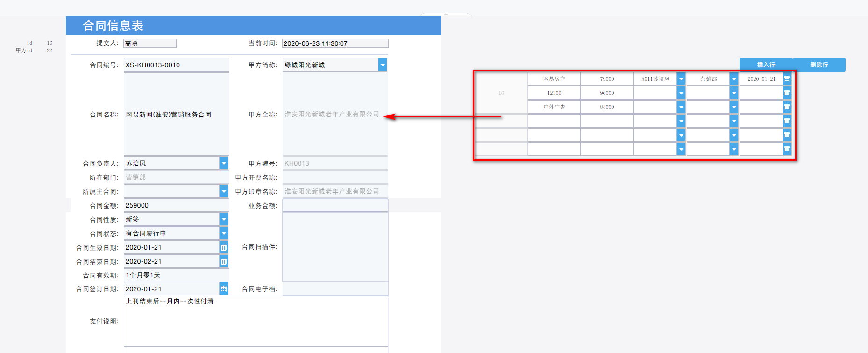Viewport: 868px width, 353px height.
Task: Open calendar icon in 网易房产 row
Action: coord(787,79)
